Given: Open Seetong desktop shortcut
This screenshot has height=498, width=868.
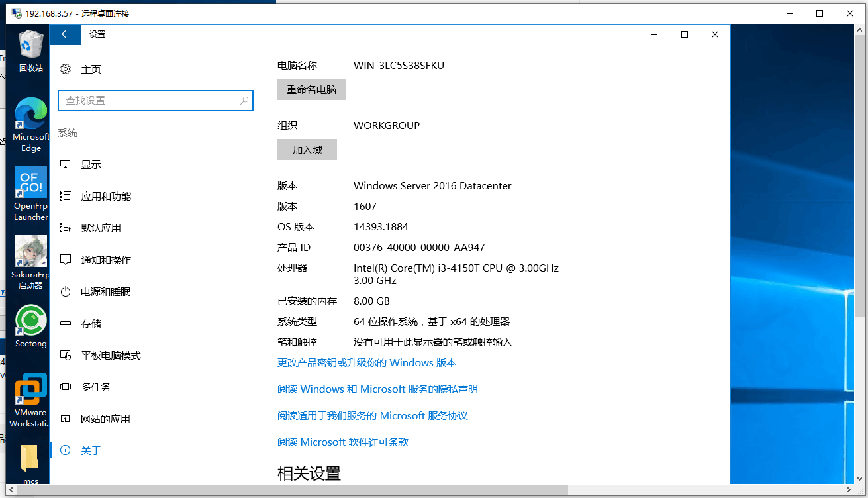Looking at the screenshot, I should 31,326.
